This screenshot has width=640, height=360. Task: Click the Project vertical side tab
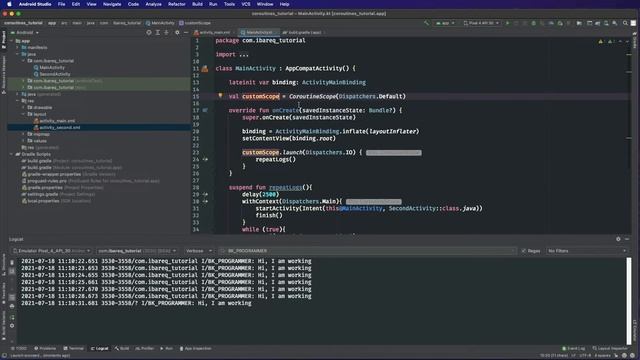click(3, 40)
